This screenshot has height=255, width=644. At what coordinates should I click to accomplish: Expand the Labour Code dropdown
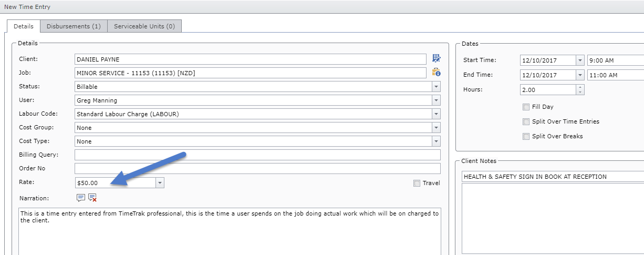coord(436,114)
